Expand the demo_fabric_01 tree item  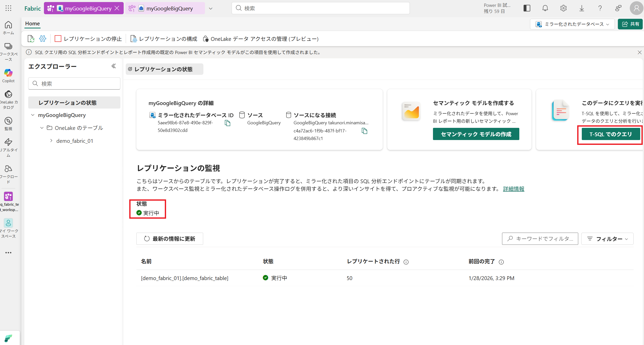51,141
